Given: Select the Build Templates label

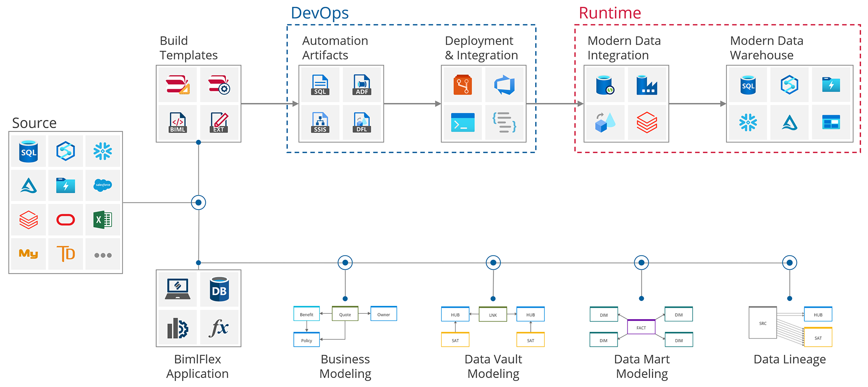Looking at the screenshot, I should pyautogui.click(x=189, y=48).
